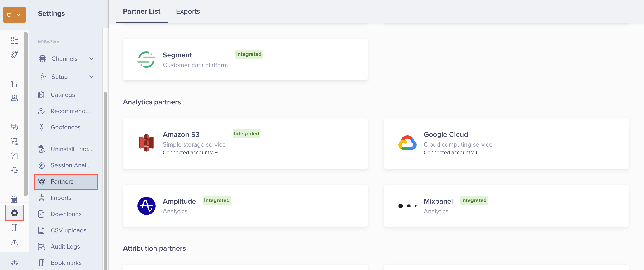Select the users audience icon in sidebar
The image size is (644, 270).
tap(14, 98)
